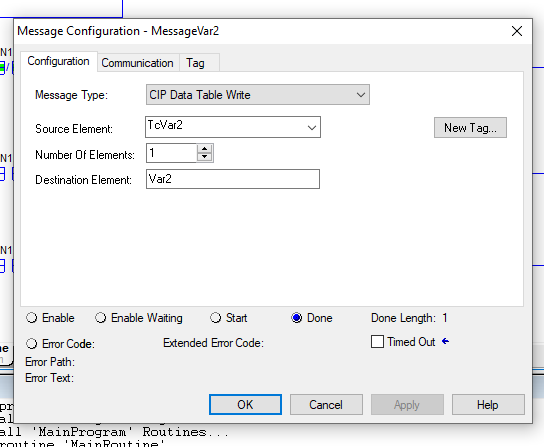Click the Number Of Elements field
The width and height of the screenshot is (544, 447).
[172, 153]
